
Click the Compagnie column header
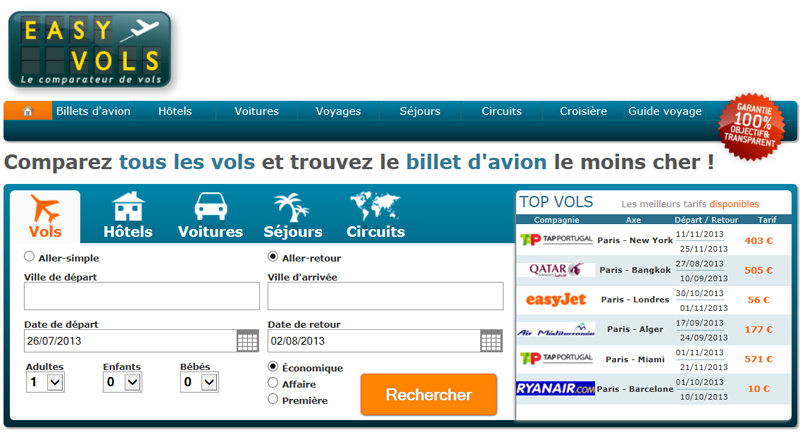(x=556, y=220)
